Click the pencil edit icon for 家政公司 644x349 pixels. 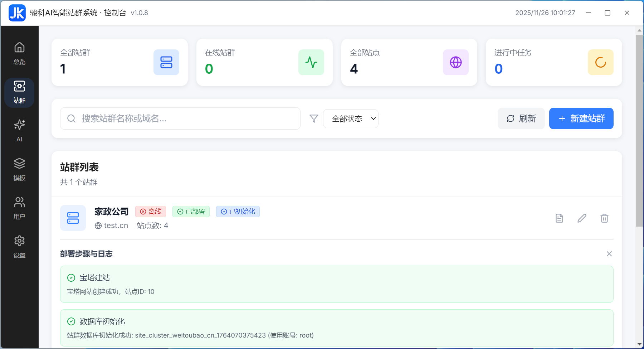(x=582, y=218)
